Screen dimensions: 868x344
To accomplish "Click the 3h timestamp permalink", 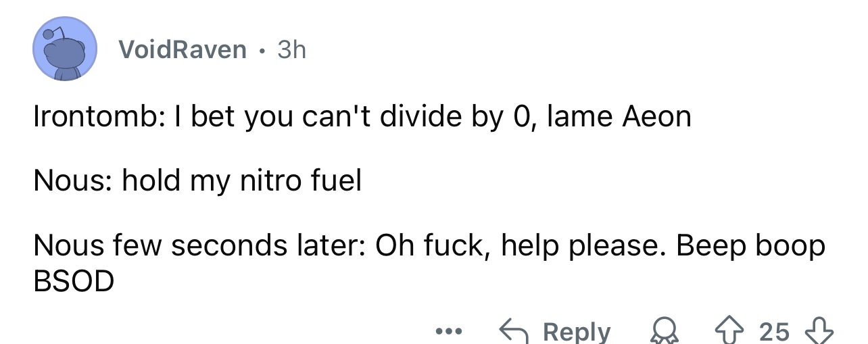I will click(291, 49).
